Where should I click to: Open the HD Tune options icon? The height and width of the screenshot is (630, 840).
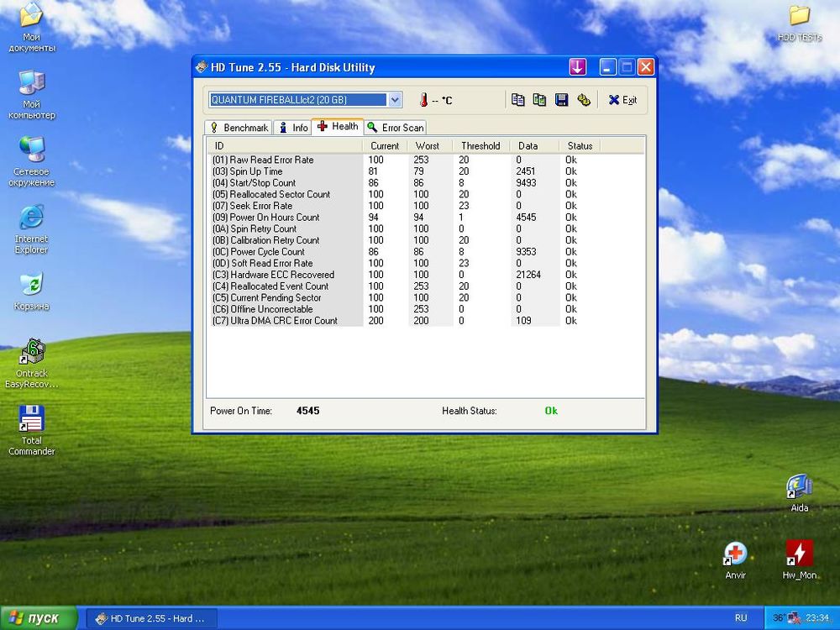(584, 100)
